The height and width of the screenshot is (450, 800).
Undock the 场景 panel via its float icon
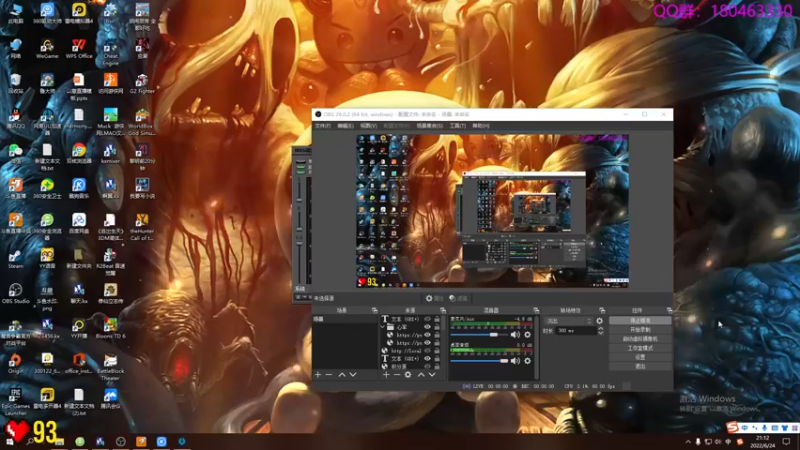[x=374, y=310]
